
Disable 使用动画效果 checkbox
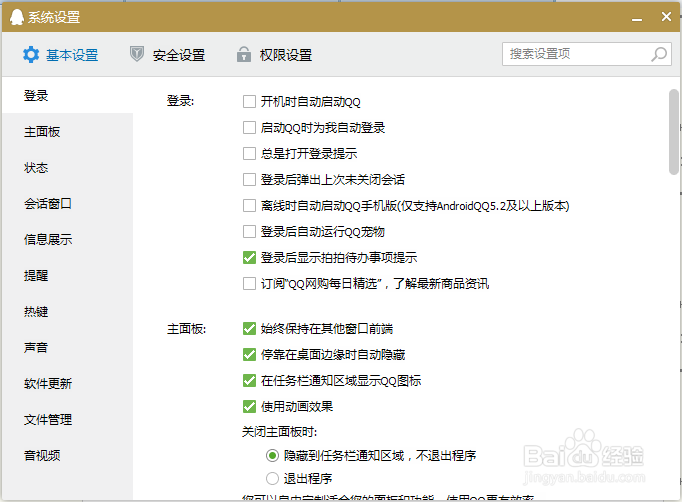tap(249, 407)
